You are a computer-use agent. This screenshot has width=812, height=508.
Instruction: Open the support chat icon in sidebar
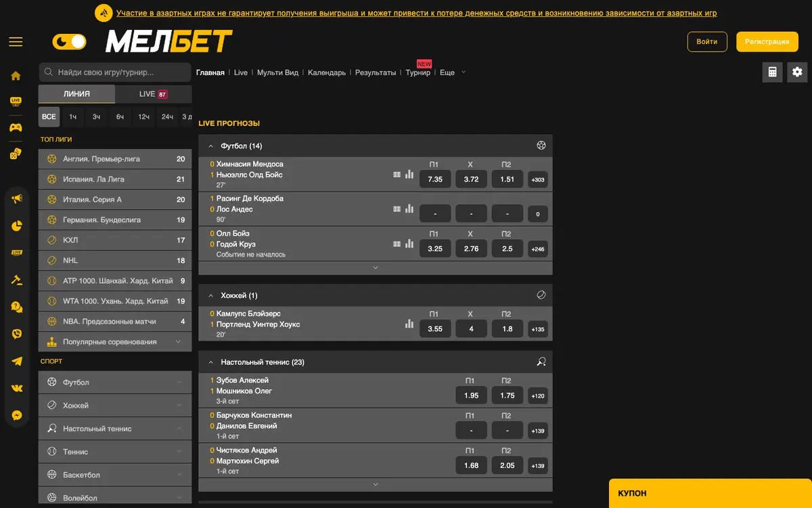(x=17, y=307)
